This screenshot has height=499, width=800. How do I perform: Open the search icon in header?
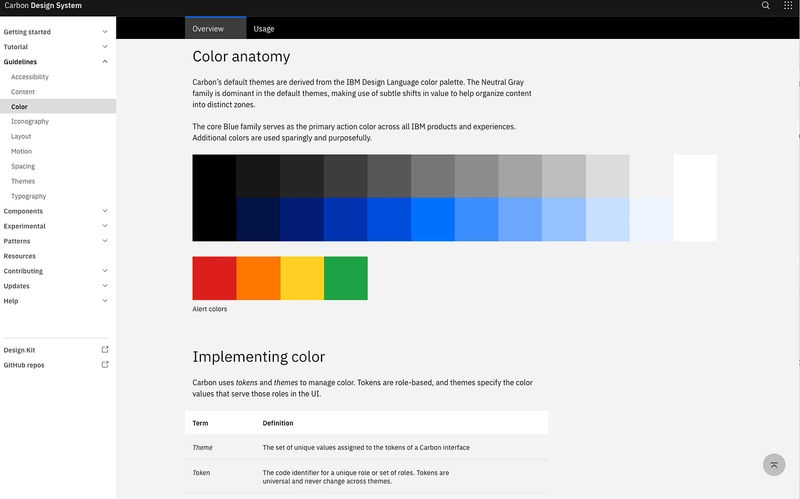point(765,6)
